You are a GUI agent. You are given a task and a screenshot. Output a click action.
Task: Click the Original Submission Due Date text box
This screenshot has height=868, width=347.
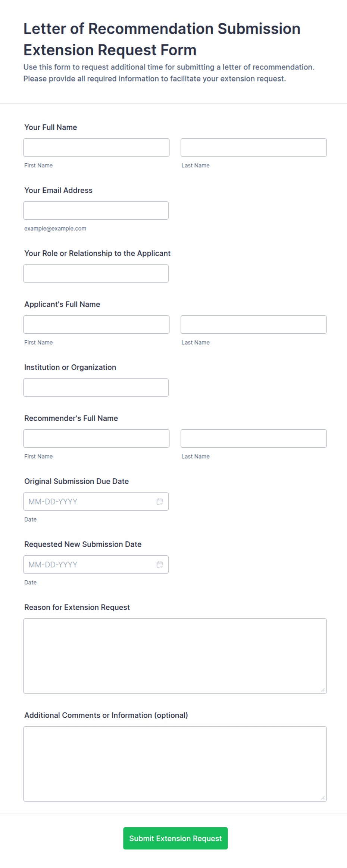tap(90, 501)
